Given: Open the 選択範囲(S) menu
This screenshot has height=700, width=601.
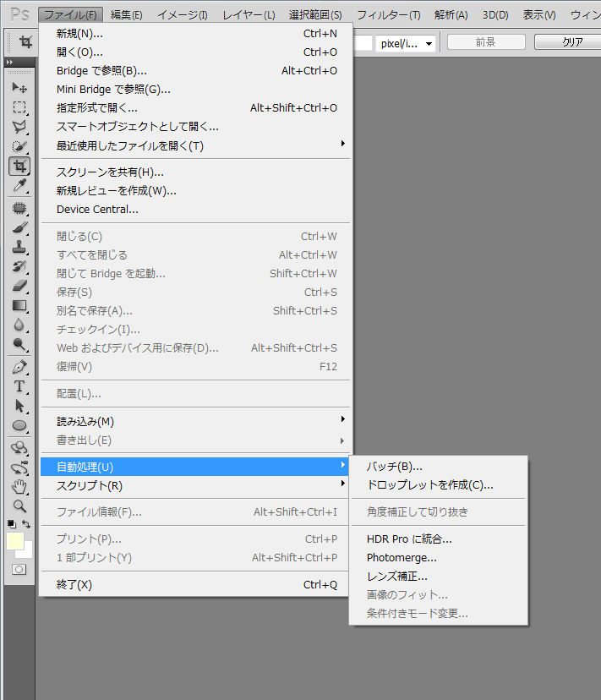Looking at the screenshot, I should (315, 14).
